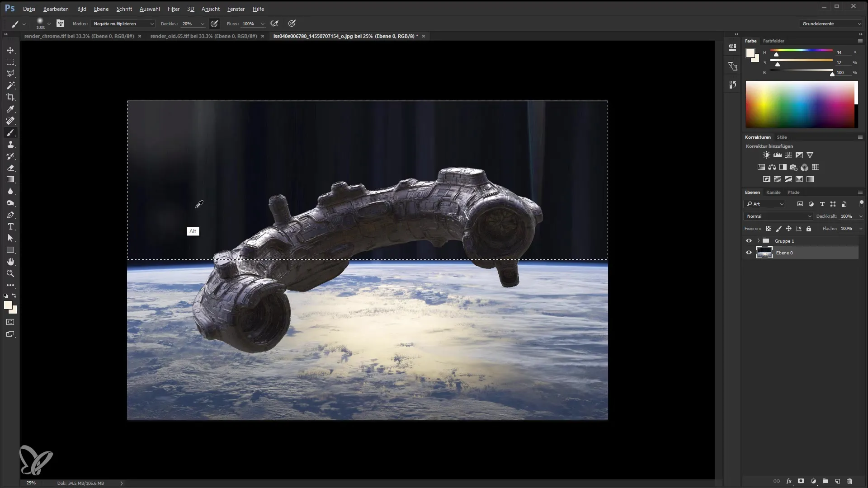
Task: Swap foreground and background colors
Action: (x=14, y=296)
